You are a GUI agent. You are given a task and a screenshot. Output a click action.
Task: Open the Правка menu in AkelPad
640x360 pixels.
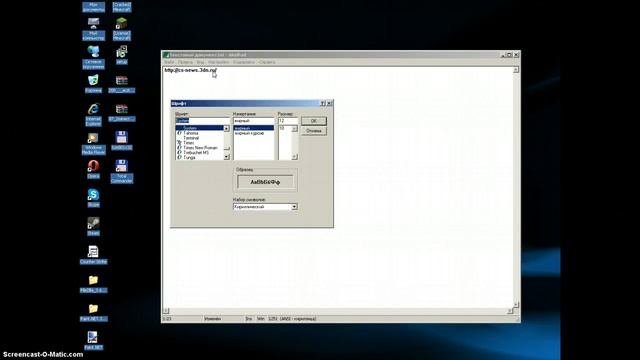click(x=185, y=62)
